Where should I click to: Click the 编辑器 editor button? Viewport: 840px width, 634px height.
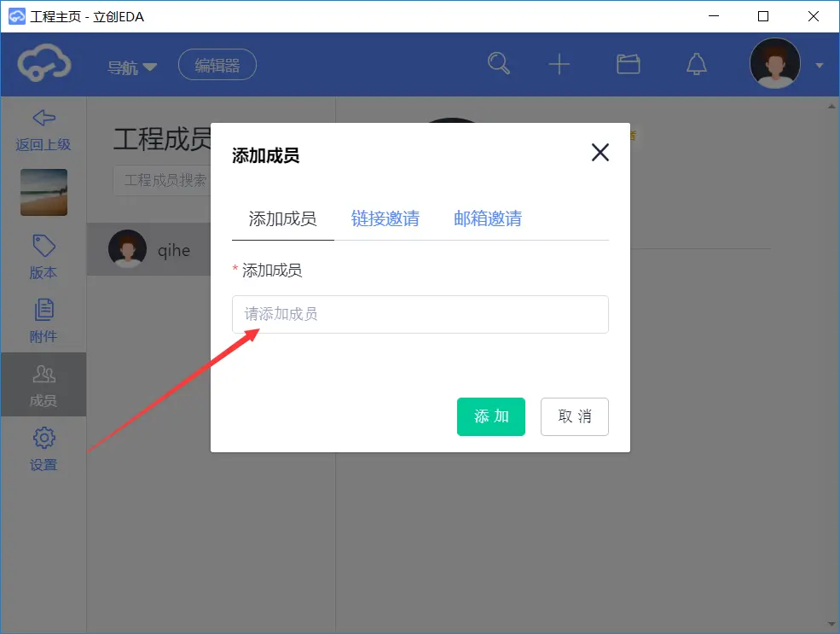pos(217,65)
